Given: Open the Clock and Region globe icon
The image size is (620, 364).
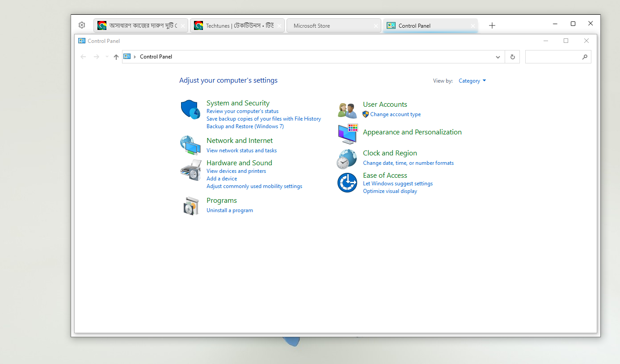Looking at the screenshot, I should pyautogui.click(x=347, y=159).
